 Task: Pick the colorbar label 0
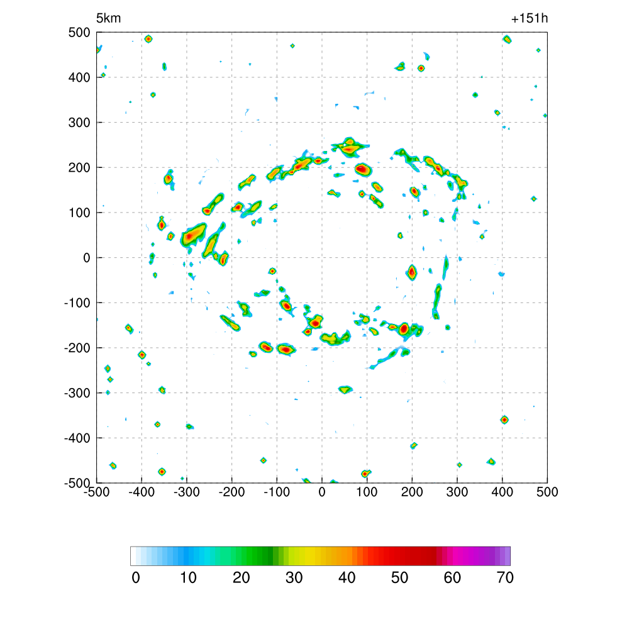coord(136,578)
